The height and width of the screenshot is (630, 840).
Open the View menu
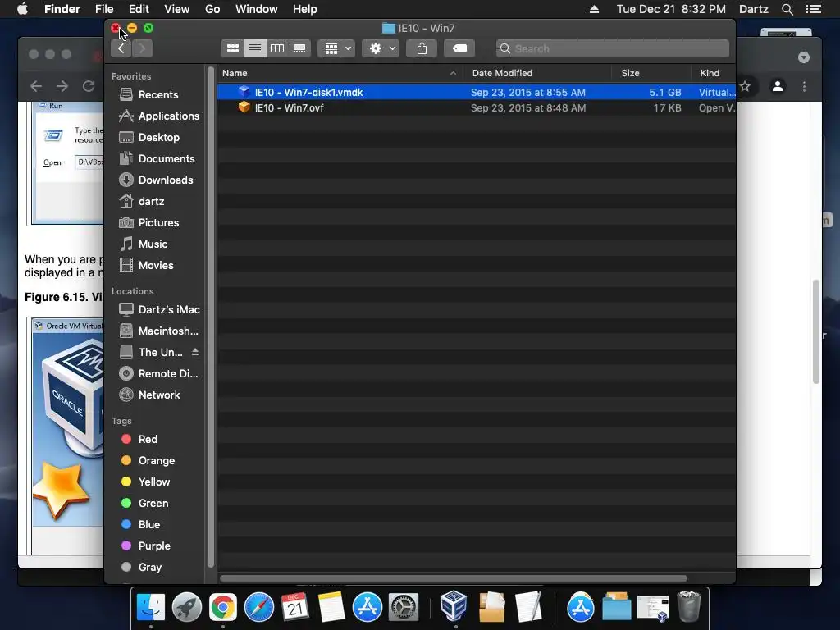177,9
